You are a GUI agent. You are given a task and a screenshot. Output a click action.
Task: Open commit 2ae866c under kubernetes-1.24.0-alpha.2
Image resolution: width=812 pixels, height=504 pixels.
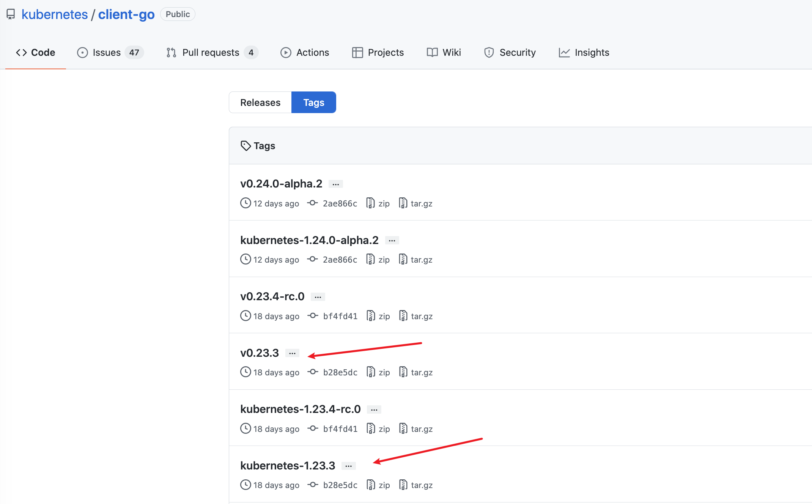click(340, 260)
